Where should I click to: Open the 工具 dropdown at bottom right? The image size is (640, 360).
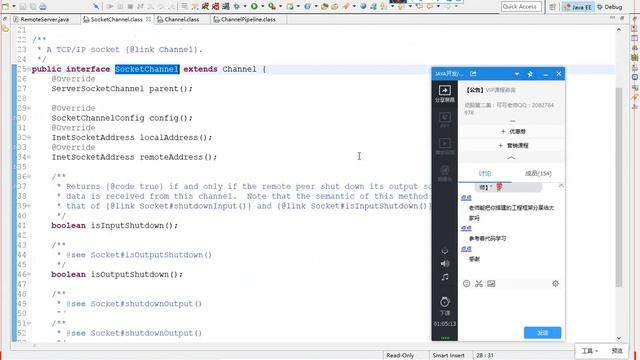pyautogui.click(x=589, y=351)
